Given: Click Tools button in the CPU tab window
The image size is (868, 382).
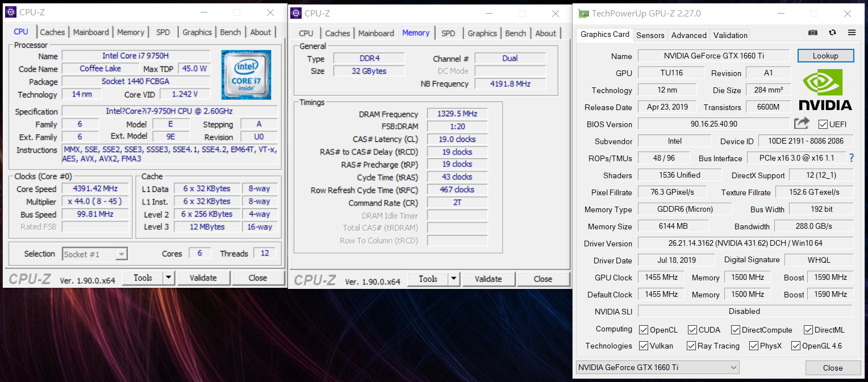Looking at the screenshot, I should [143, 278].
